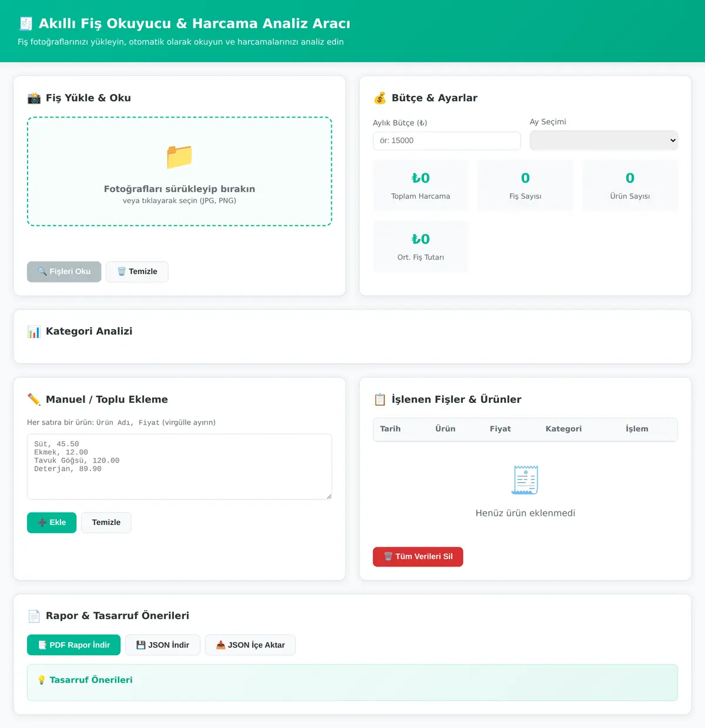
Task: Click the Henüz ürün eklenmedi message
Action: point(525,513)
